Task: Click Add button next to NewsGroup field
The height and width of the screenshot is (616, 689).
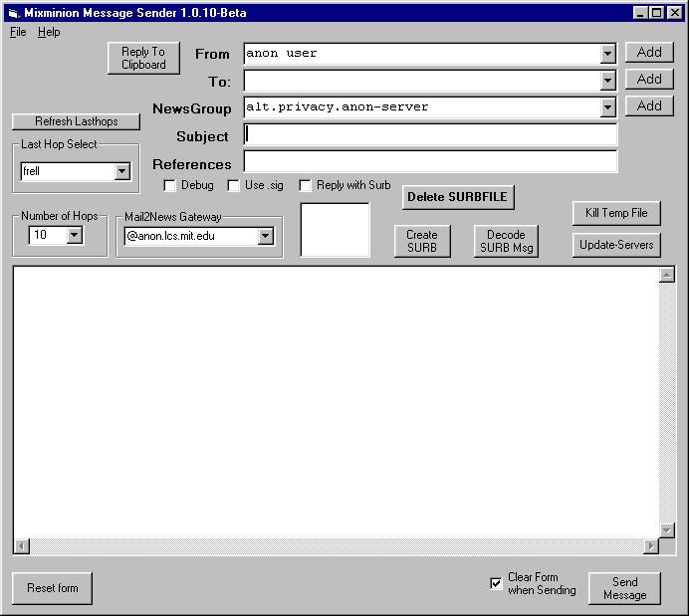Action: point(649,105)
